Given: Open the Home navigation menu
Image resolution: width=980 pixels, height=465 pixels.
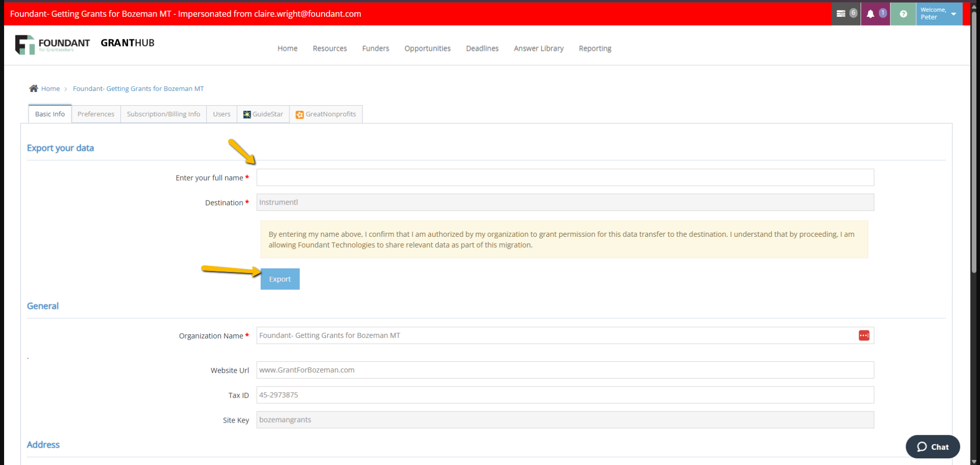Looking at the screenshot, I should point(287,48).
